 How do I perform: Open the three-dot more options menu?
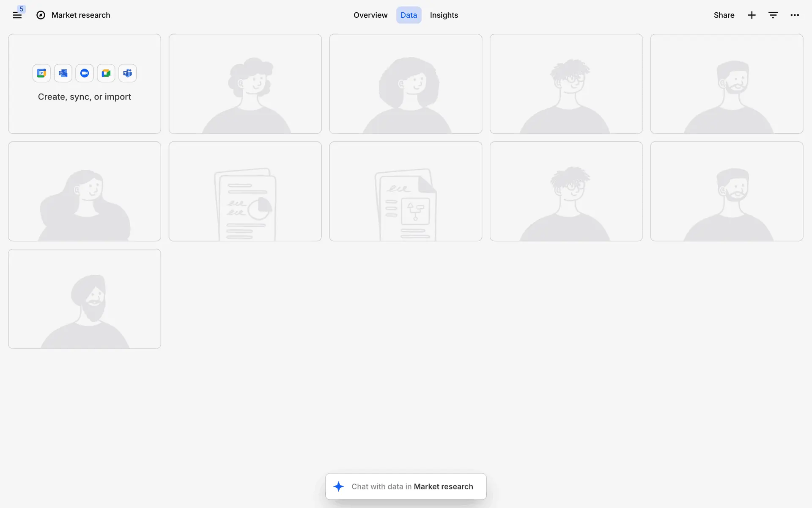pos(795,15)
